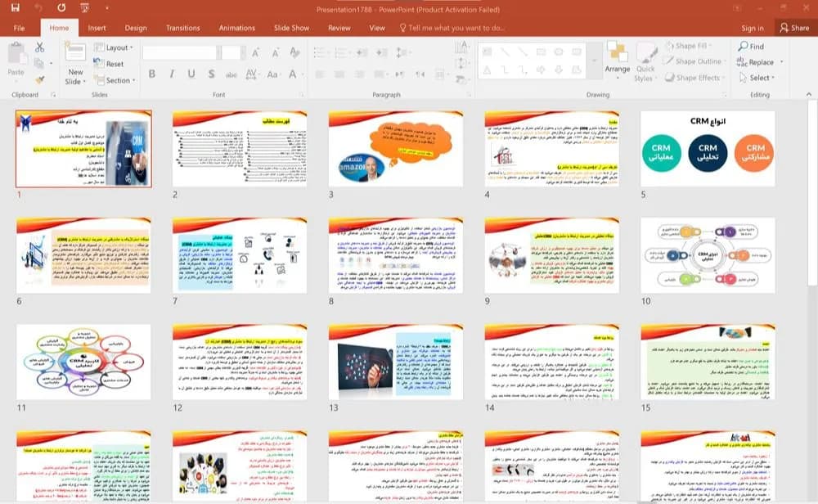
Task: Toggle text Shadow
Action: (x=211, y=74)
